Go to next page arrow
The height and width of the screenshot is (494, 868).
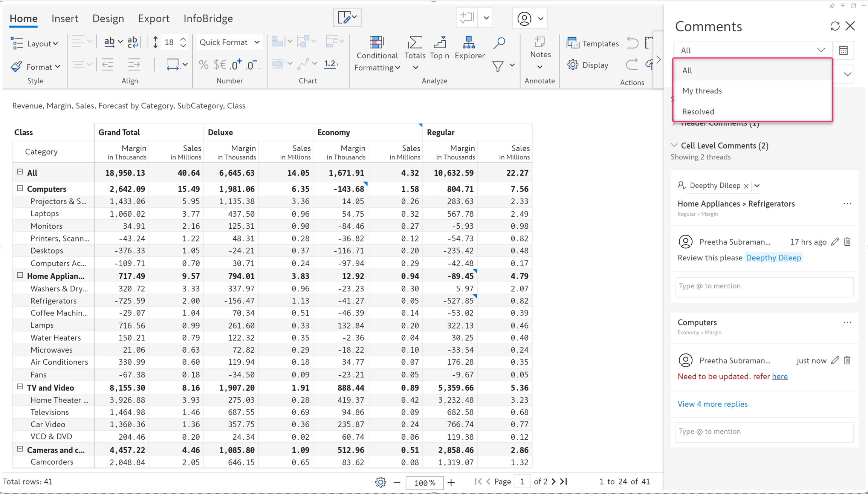553,482
